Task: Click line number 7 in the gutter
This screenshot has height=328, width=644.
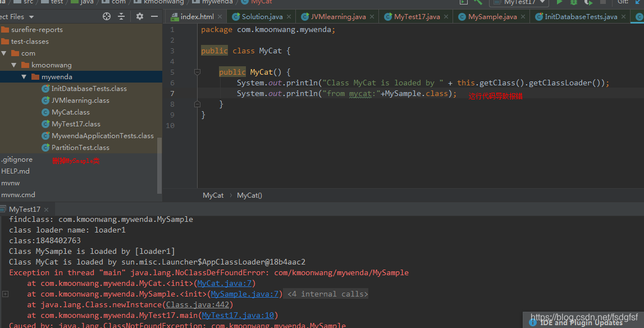Action: (x=172, y=94)
